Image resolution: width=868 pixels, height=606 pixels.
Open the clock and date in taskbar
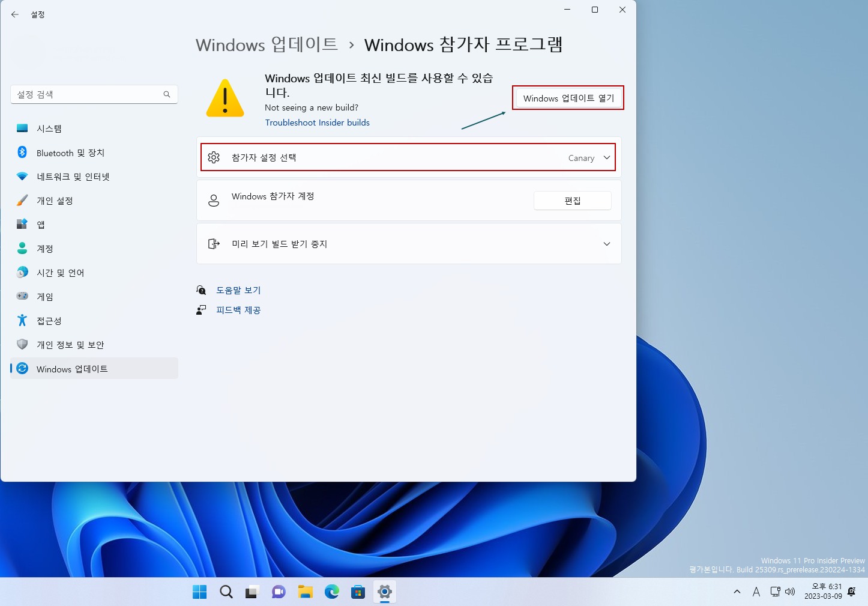point(823,592)
